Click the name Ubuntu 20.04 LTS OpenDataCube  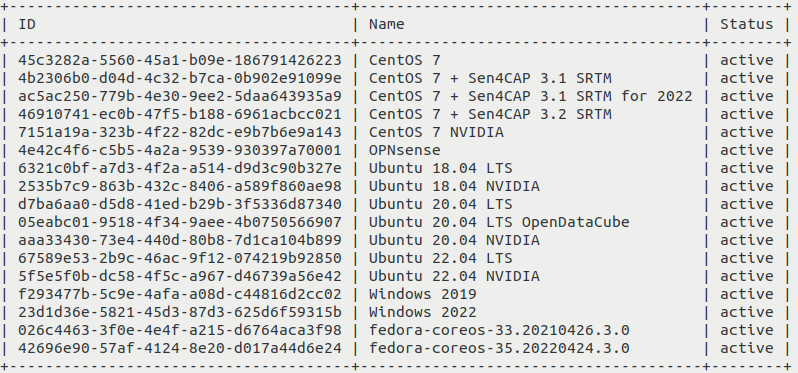(499, 222)
